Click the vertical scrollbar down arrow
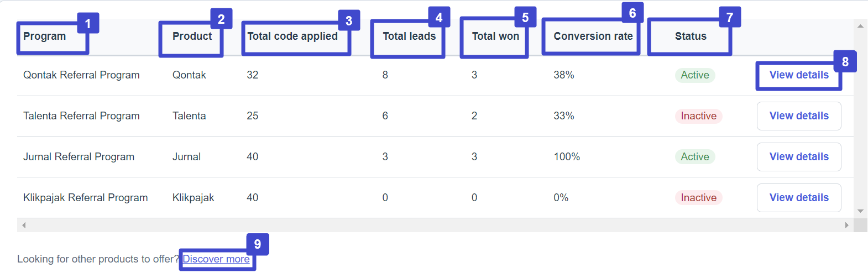The width and height of the screenshot is (868, 273). 860,211
